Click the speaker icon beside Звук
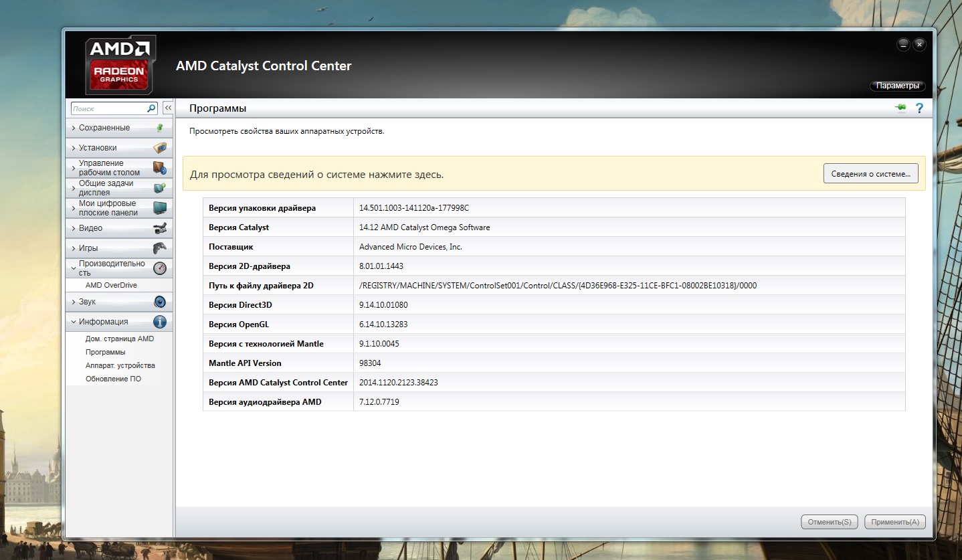Screen dimensions: 962x560 159,302
